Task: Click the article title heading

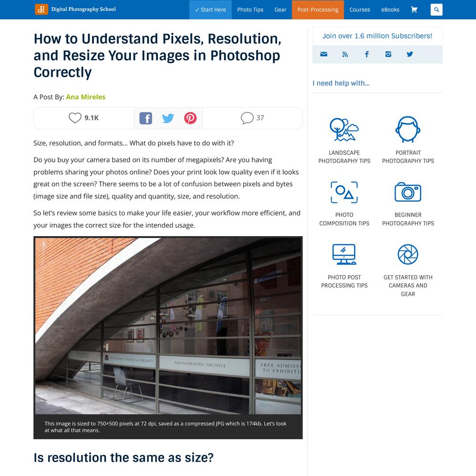Action: pos(158,56)
